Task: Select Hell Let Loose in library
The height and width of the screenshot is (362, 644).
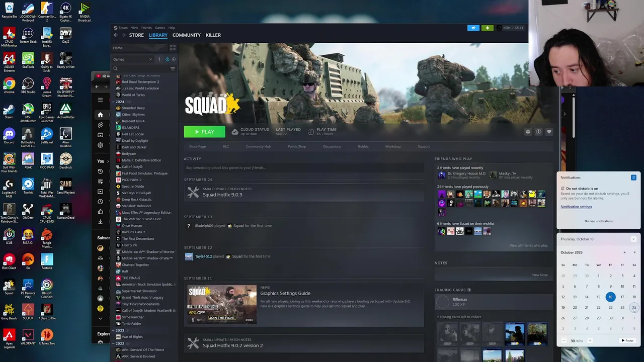Action: click(x=132, y=134)
